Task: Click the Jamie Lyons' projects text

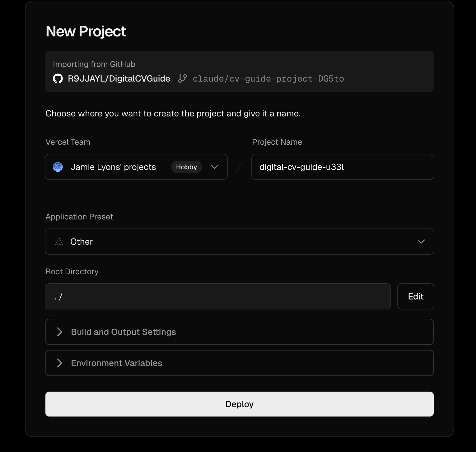Action: tap(113, 167)
